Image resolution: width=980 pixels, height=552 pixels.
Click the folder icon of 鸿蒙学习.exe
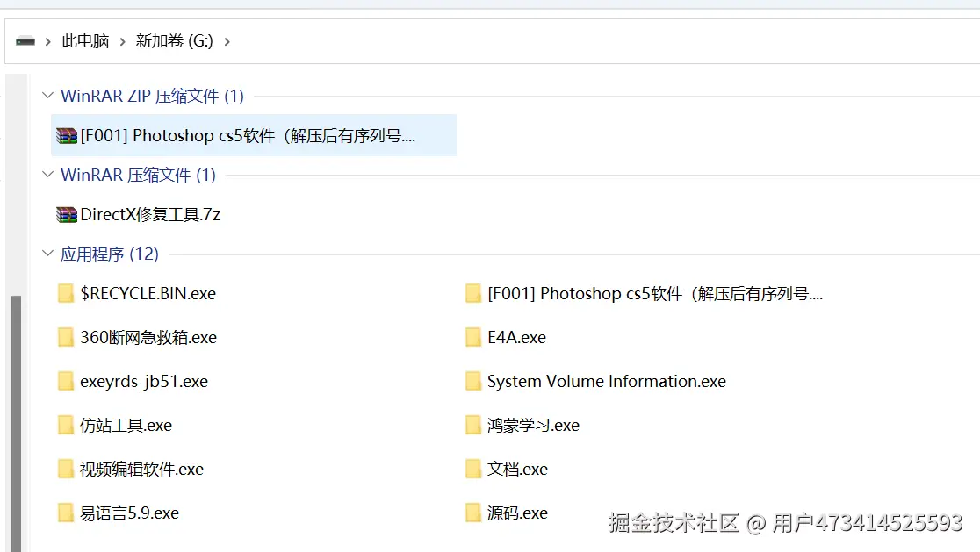tap(473, 426)
